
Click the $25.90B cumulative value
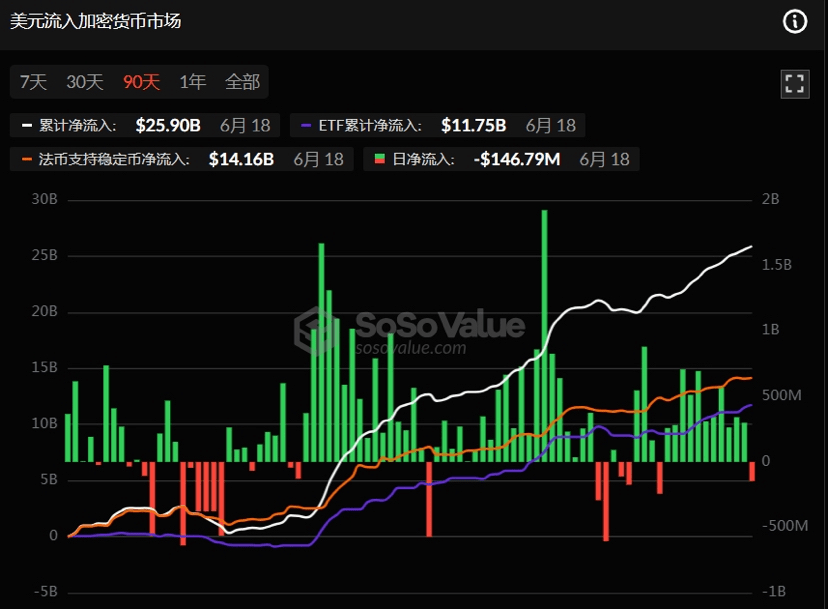(x=168, y=125)
